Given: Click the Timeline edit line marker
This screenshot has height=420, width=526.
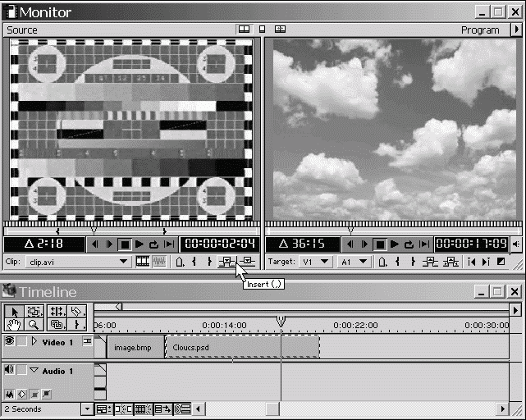Looking at the screenshot, I should [x=281, y=321].
